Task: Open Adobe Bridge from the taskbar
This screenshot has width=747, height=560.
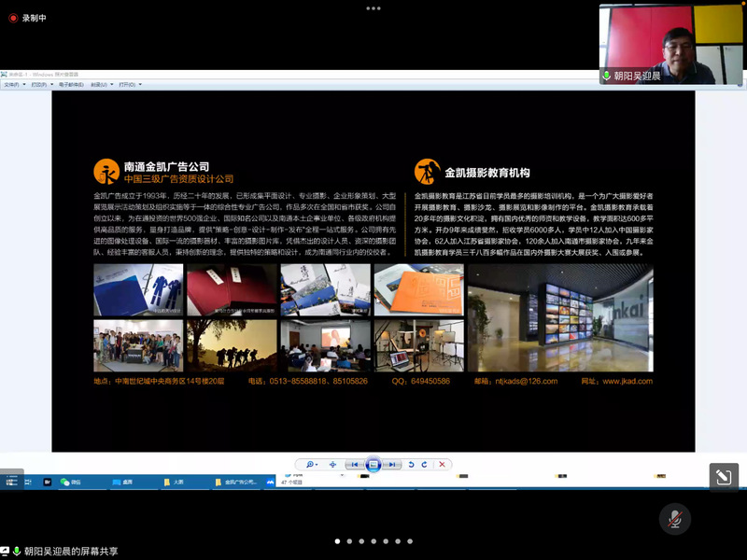Action: pos(48,482)
